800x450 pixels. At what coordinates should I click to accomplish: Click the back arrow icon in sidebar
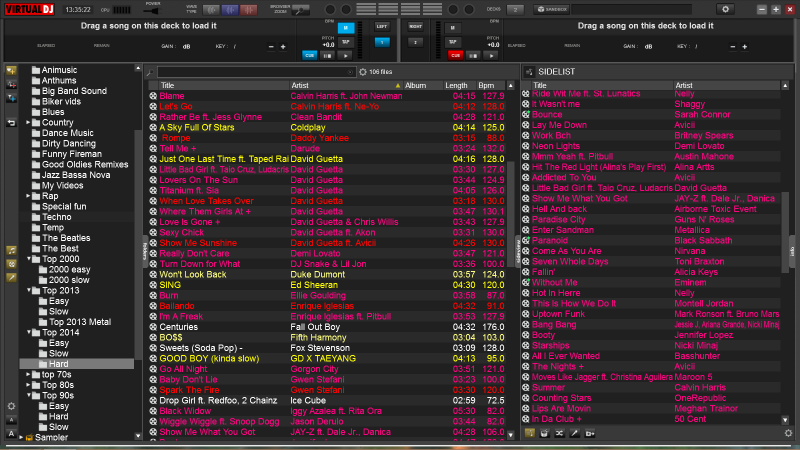[11, 123]
